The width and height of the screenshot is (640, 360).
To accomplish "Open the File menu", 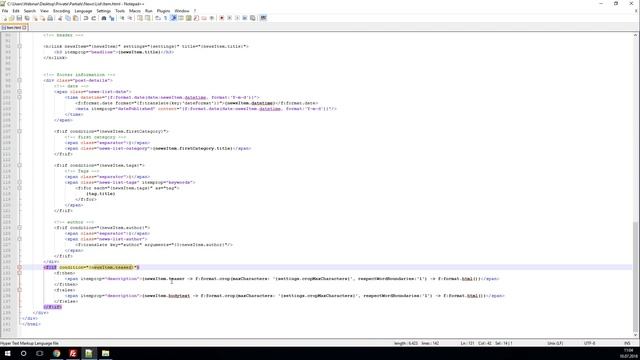I will click(x=5, y=11).
